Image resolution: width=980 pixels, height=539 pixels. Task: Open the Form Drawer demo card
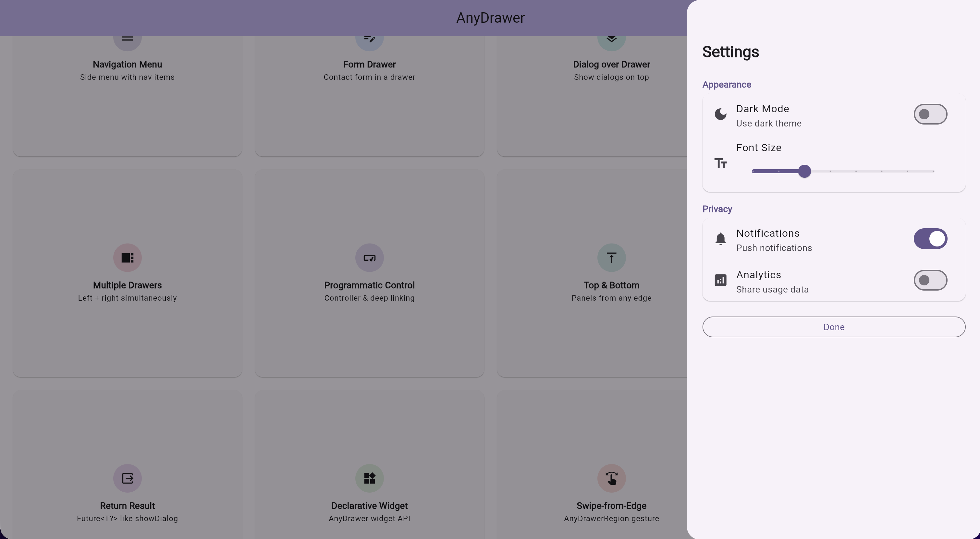tap(369, 95)
